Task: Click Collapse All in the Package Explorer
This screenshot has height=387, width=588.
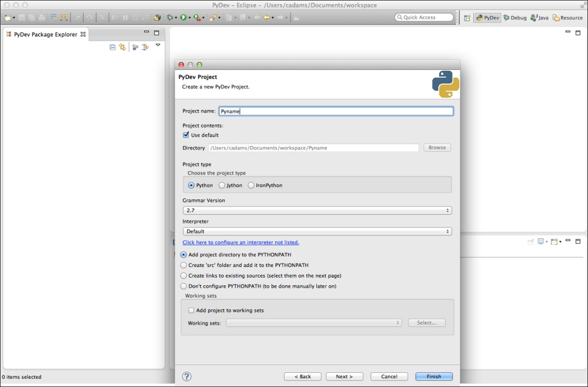Action: 112,47
